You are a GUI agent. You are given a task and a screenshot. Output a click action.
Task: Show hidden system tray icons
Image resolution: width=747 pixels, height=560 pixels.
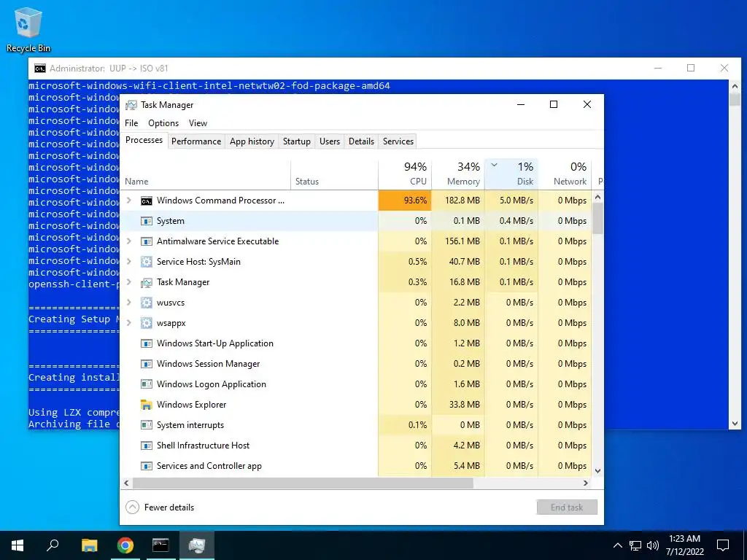pyautogui.click(x=617, y=545)
